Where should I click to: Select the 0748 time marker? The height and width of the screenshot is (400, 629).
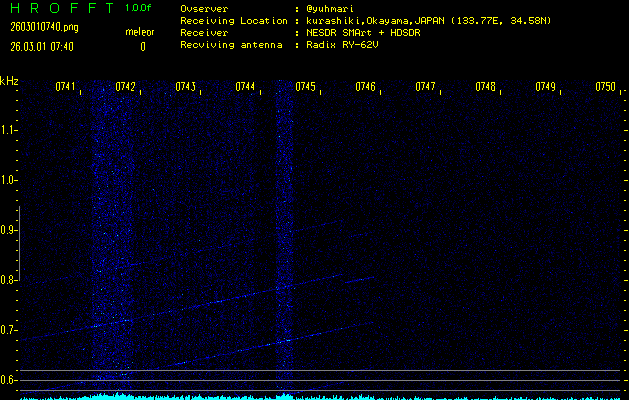coord(485,87)
